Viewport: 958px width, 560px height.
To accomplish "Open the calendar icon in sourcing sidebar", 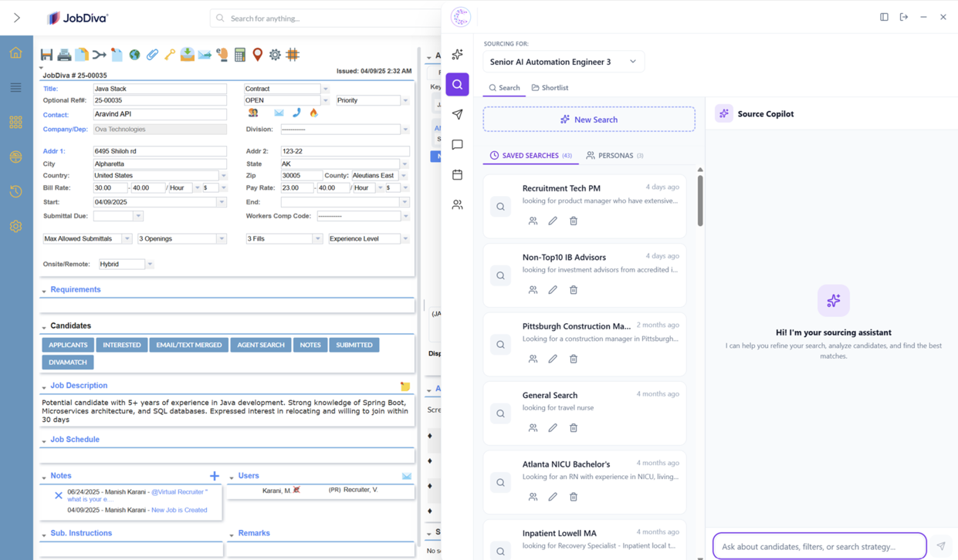I will click(x=458, y=174).
